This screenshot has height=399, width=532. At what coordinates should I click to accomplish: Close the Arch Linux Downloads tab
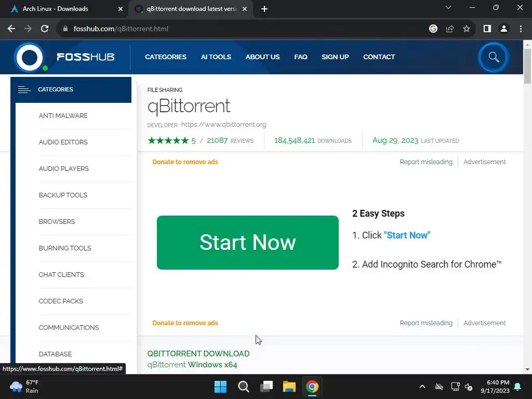click(121, 9)
